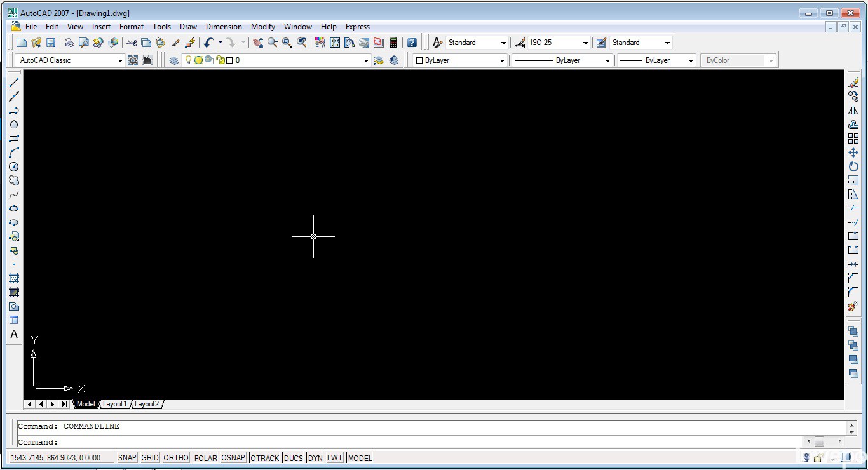Click the Help question mark button
This screenshot has height=470, width=868.
[412, 43]
